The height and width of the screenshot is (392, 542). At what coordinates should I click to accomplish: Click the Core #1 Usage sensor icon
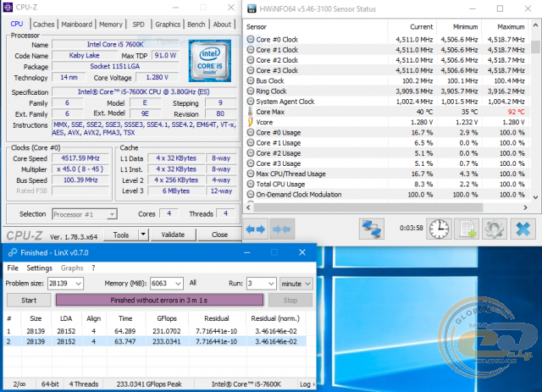[251, 143]
